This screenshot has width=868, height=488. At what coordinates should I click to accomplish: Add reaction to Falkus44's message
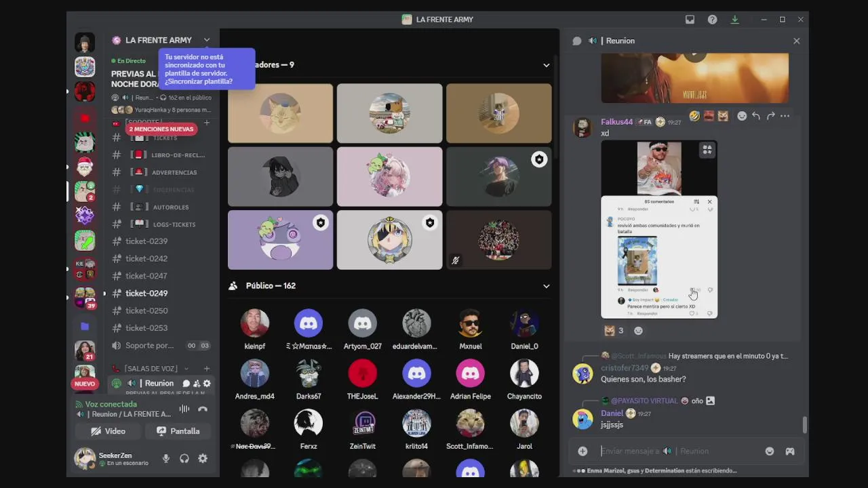[x=742, y=116]
